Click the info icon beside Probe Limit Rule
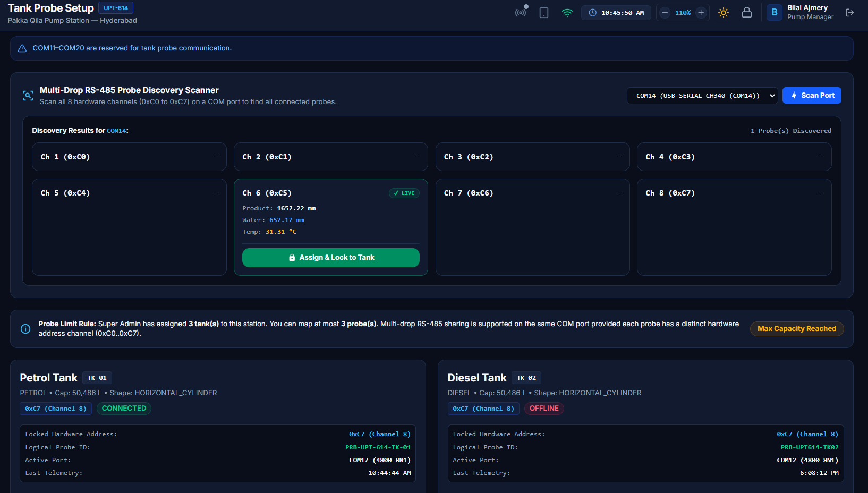868x493 pixels. [x=25, y=329]
